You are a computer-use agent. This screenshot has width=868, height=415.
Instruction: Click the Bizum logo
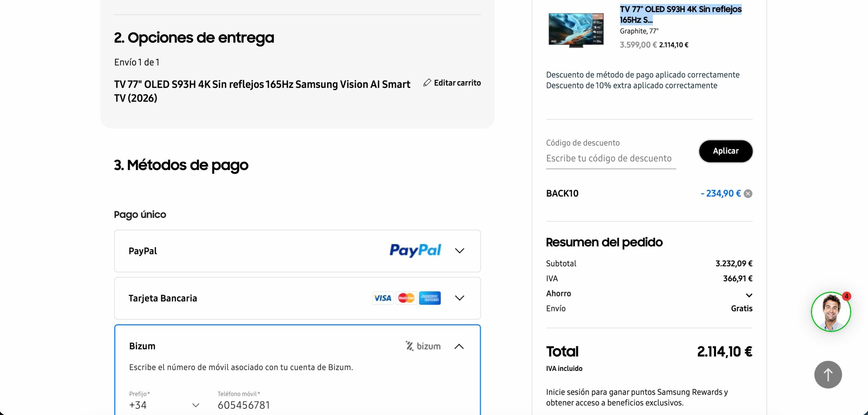click(423, 346)
